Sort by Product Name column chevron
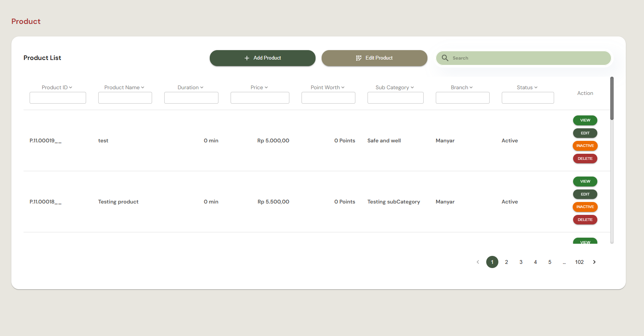 pos(143,87)
